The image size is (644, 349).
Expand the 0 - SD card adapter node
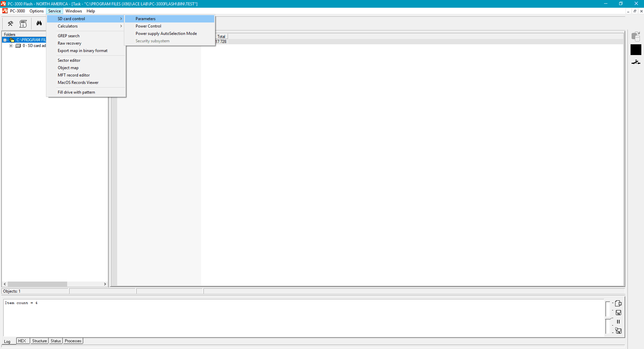click(x=11, y=46)
